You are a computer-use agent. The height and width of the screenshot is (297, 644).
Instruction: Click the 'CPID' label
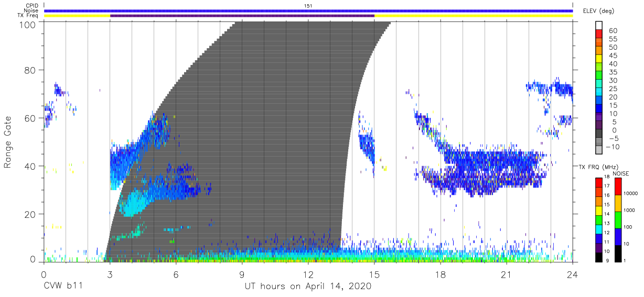tap(31, 5)
